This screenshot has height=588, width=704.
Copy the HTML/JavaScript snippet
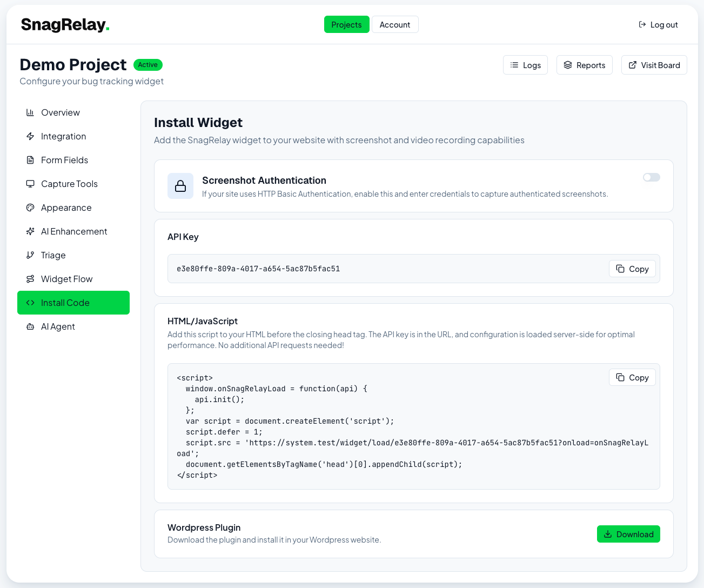pos(633,377)
